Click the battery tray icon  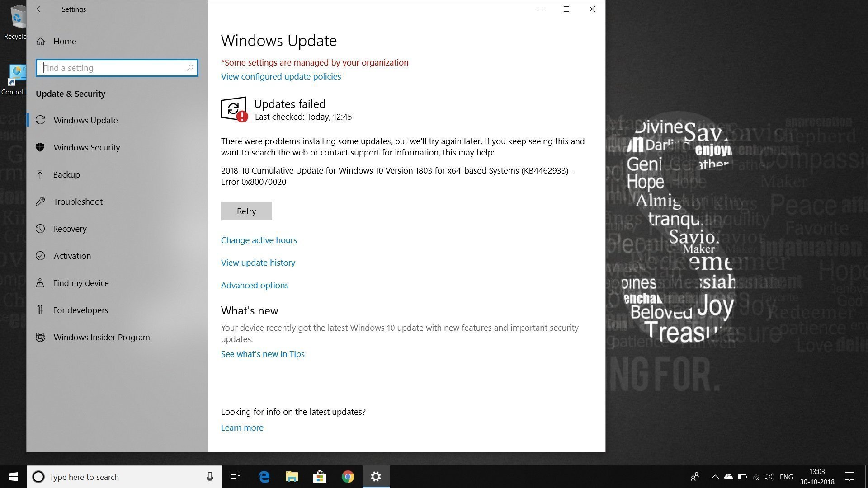click(742, 477)
